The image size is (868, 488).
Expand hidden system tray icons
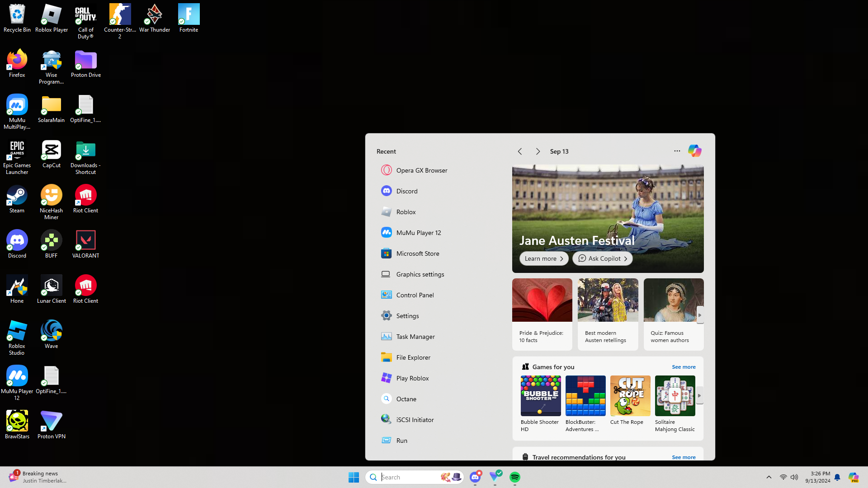769,477
